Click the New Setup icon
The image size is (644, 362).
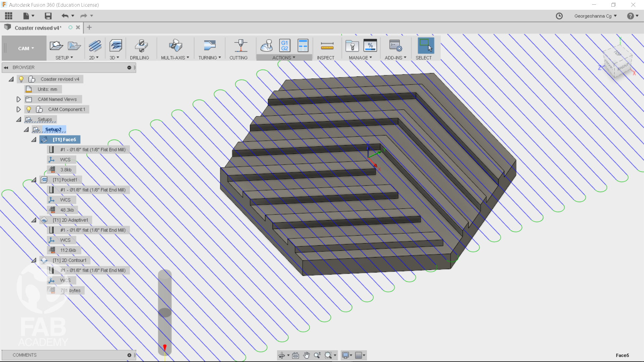56,46
